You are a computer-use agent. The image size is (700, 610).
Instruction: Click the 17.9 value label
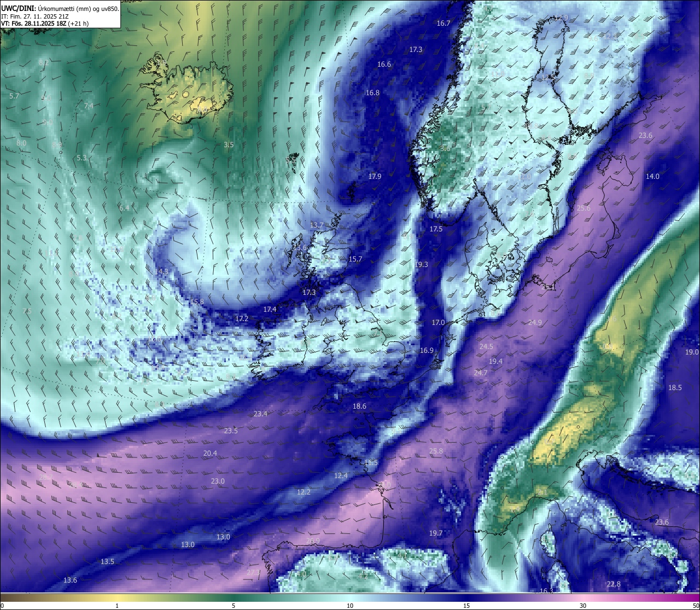375,177
